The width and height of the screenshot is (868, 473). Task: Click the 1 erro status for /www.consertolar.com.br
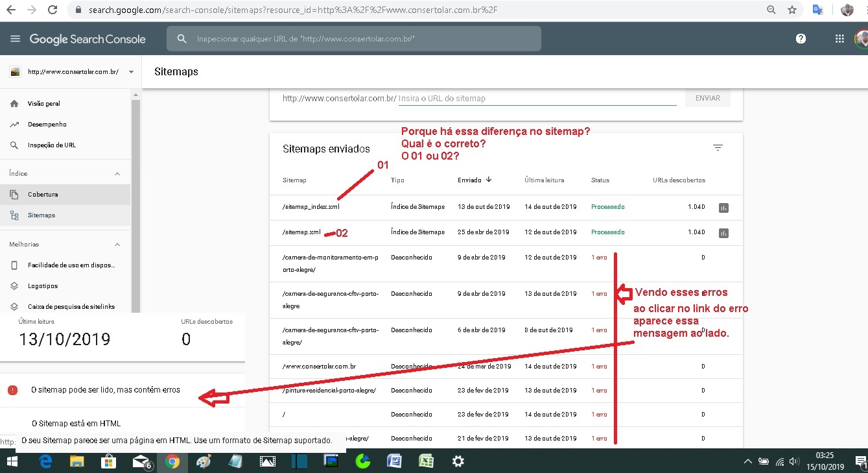point(599,367)
